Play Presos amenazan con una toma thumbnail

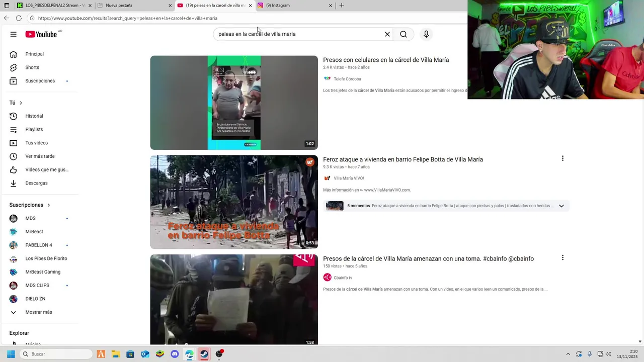234,300
